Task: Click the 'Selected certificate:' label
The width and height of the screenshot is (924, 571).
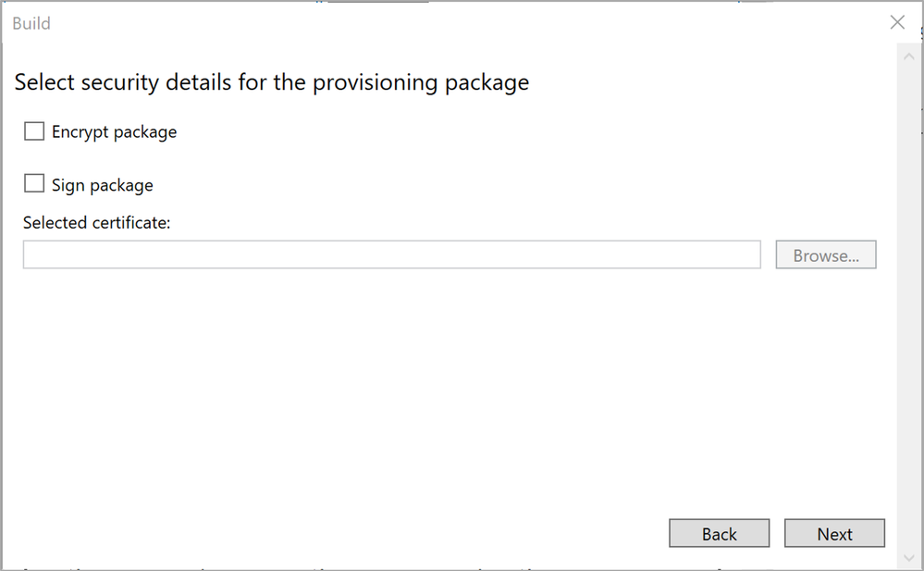Action: [x=96, y=222]
